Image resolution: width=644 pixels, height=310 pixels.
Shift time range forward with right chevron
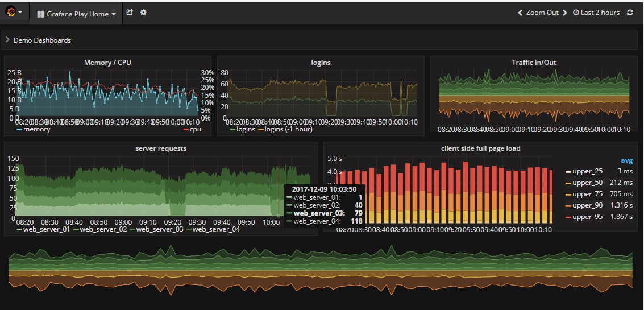click(565, 13)
